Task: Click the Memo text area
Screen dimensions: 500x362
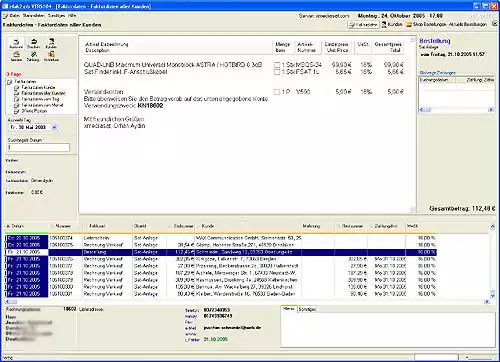Action: click(x=388, y=330)
